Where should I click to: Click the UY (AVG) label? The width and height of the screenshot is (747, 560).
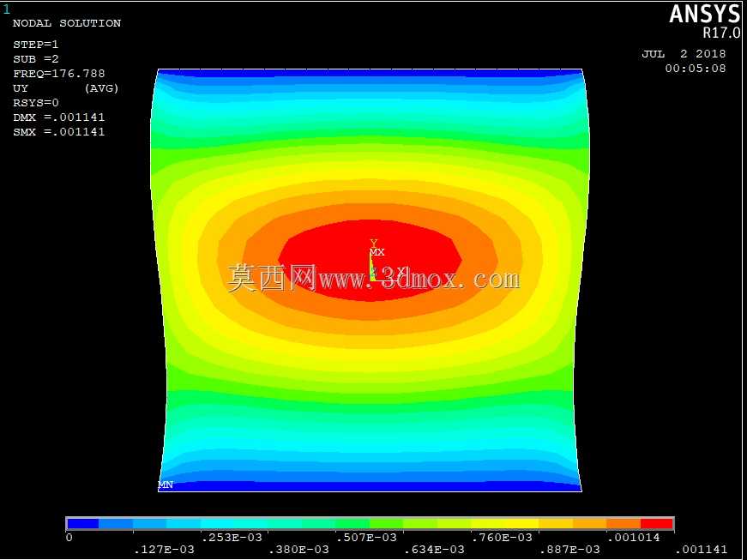click(66, 88)
